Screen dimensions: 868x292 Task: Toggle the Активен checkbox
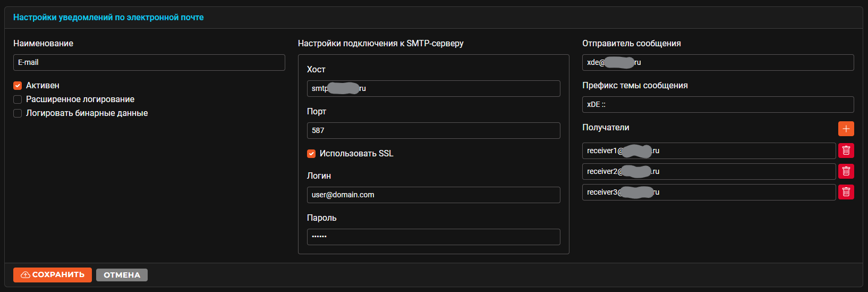click(x=18, y=86)
